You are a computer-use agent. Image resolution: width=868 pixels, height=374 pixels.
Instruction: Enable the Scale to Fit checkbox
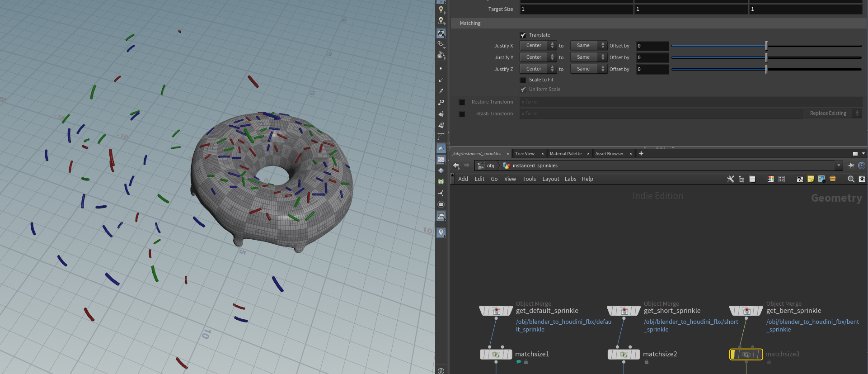523,80
